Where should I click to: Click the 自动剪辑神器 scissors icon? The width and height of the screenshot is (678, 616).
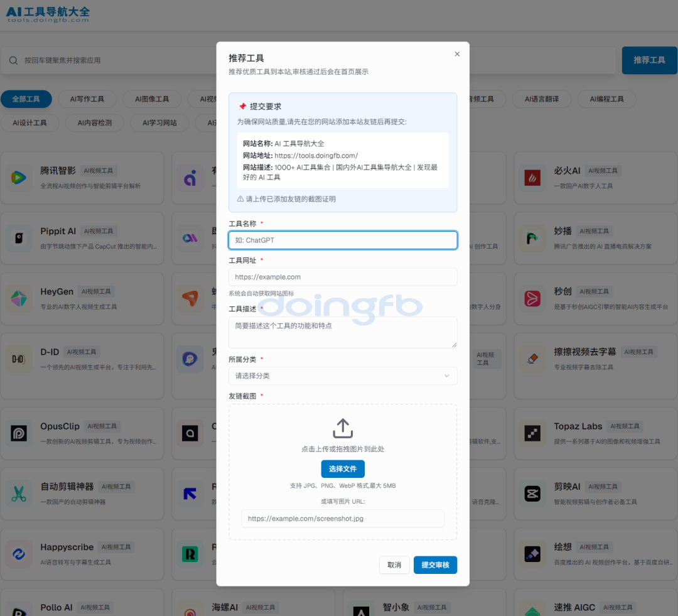pyautogui.click(x=19, y=494)
